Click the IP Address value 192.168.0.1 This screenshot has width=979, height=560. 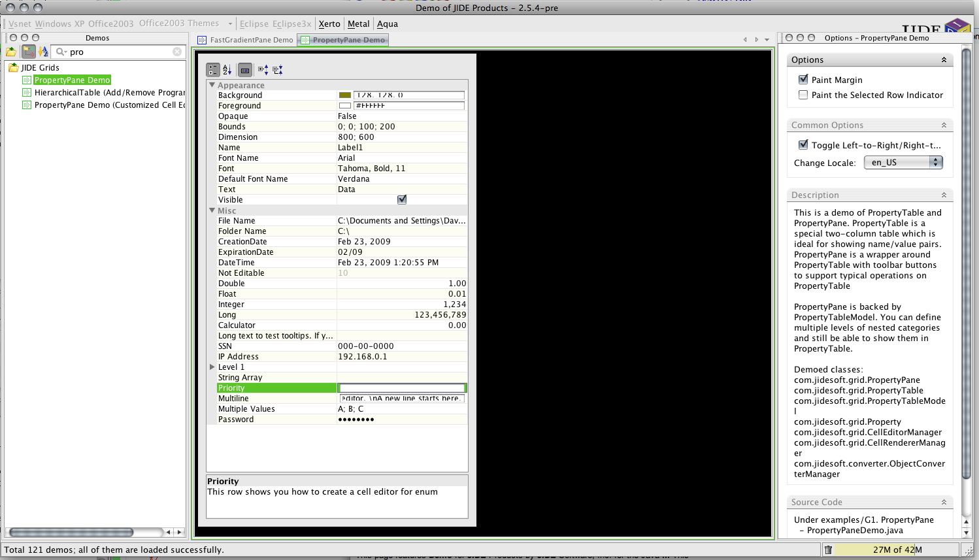pyautogui.click(x=362, y=356)
